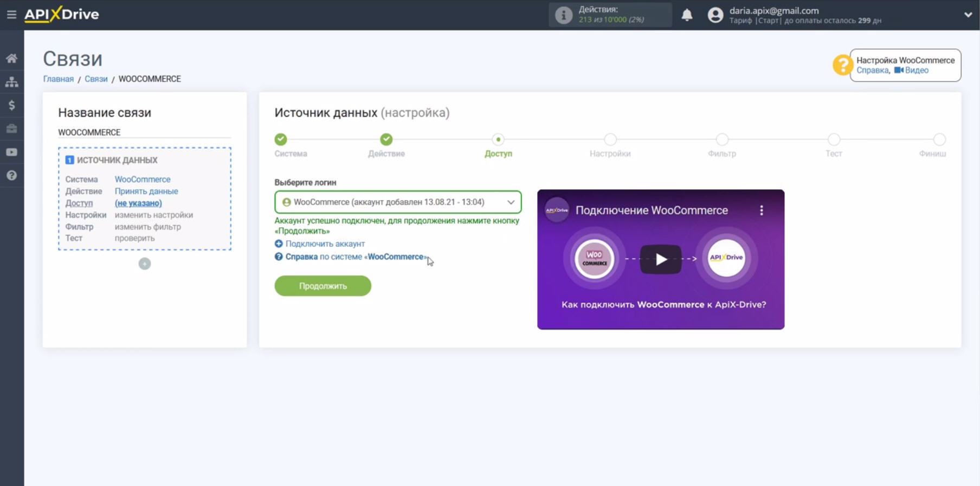Go to the Действие step

(386, 140)
